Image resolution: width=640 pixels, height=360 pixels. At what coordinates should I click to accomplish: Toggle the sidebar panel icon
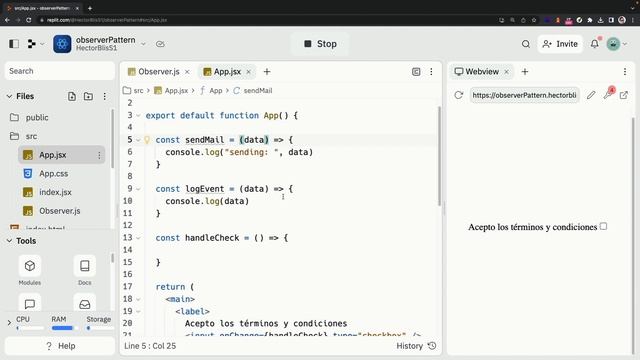(14, 44)
